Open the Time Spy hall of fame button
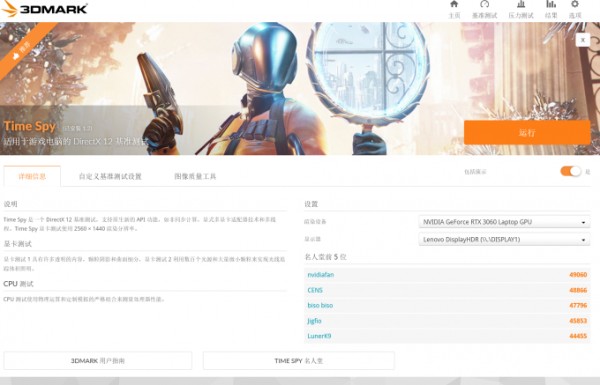 (x=298, y=361)
